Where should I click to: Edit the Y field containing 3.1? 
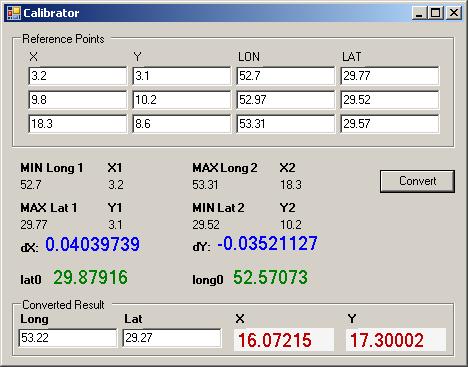click(x=181, y=76)
